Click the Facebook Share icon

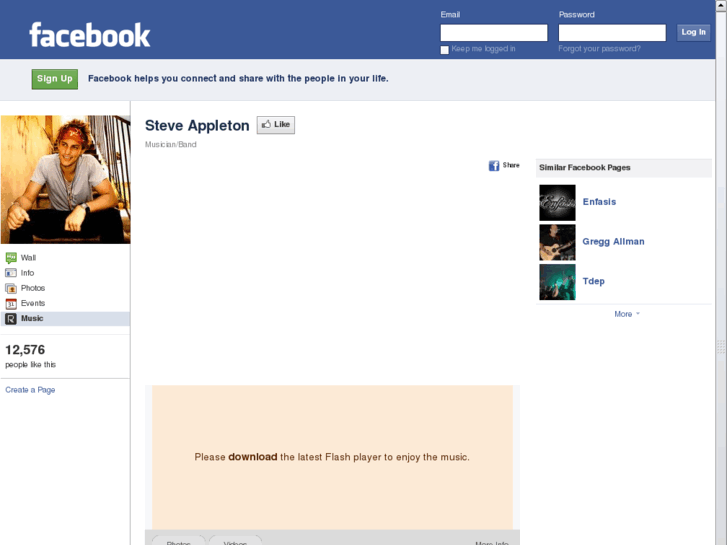[x=494, y=166]
